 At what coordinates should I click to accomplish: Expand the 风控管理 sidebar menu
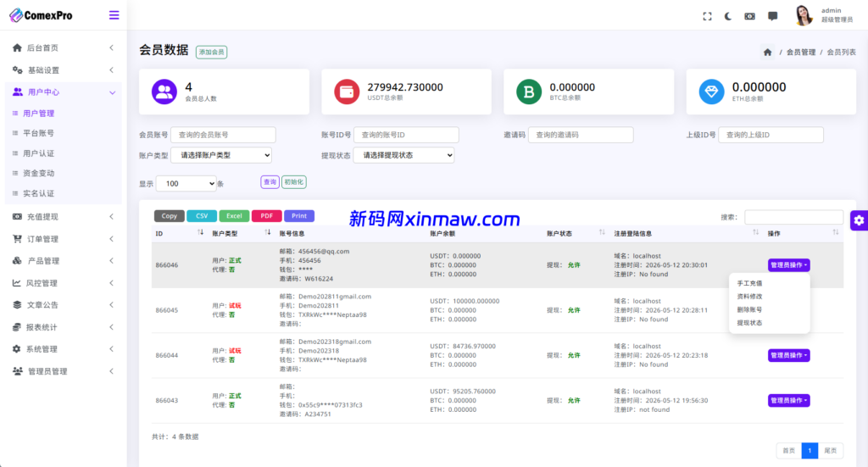pos(63,283)
